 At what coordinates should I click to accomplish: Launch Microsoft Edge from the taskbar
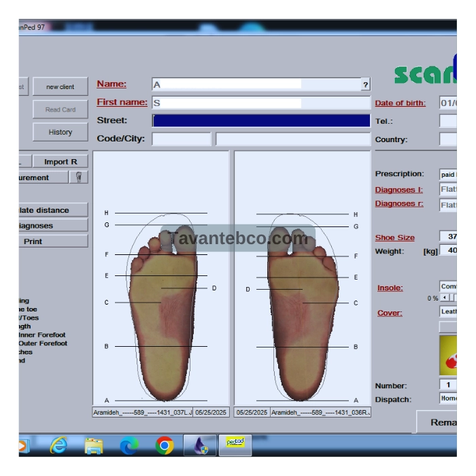pyautogui.click(x=129, y=445)
